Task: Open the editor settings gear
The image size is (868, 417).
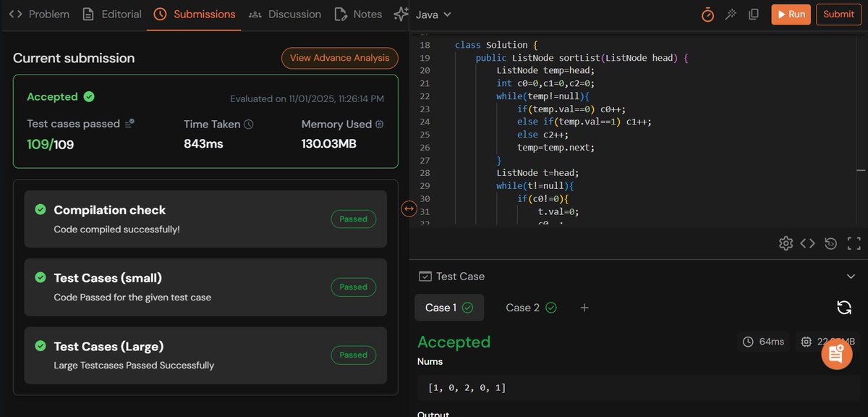Action: pos(786,243)
